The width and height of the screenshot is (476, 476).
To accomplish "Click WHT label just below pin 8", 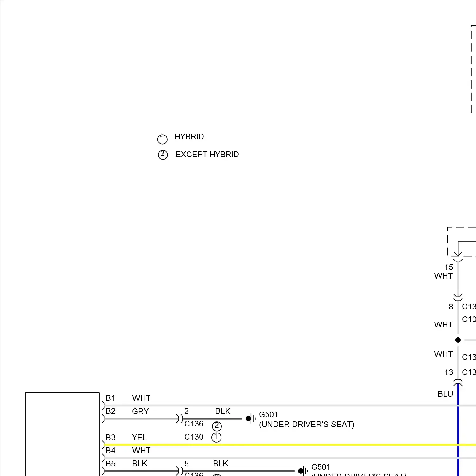I will pyautogui.click(x=443, y=325).
